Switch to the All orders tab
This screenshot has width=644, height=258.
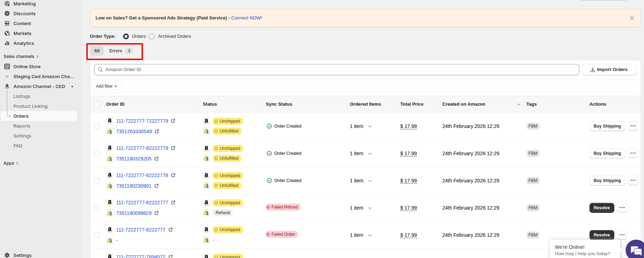[97, 51]
